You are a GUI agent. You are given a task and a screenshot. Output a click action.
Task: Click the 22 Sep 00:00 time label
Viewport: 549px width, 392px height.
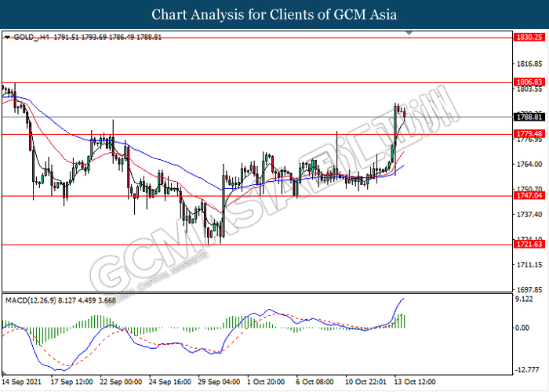pos(121,382)
